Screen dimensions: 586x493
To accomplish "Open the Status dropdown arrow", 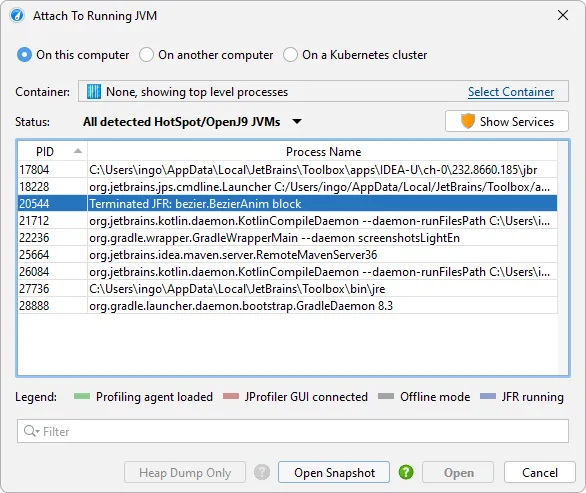I will (x=297, y=121).
